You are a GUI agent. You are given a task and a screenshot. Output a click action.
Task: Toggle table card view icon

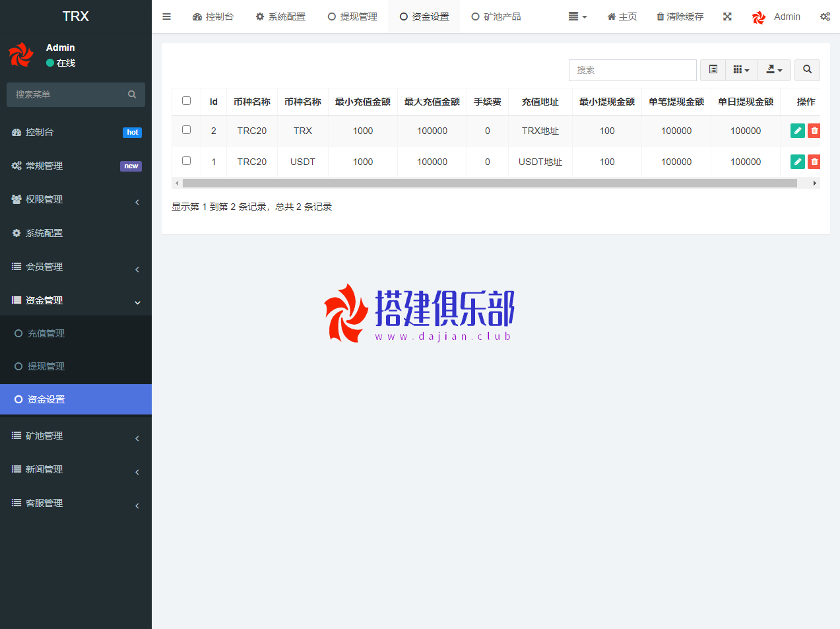(x=713, y=69)
